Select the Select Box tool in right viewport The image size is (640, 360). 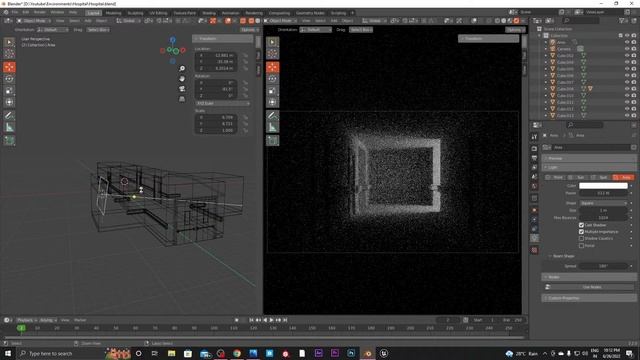[x=273, y=42]
